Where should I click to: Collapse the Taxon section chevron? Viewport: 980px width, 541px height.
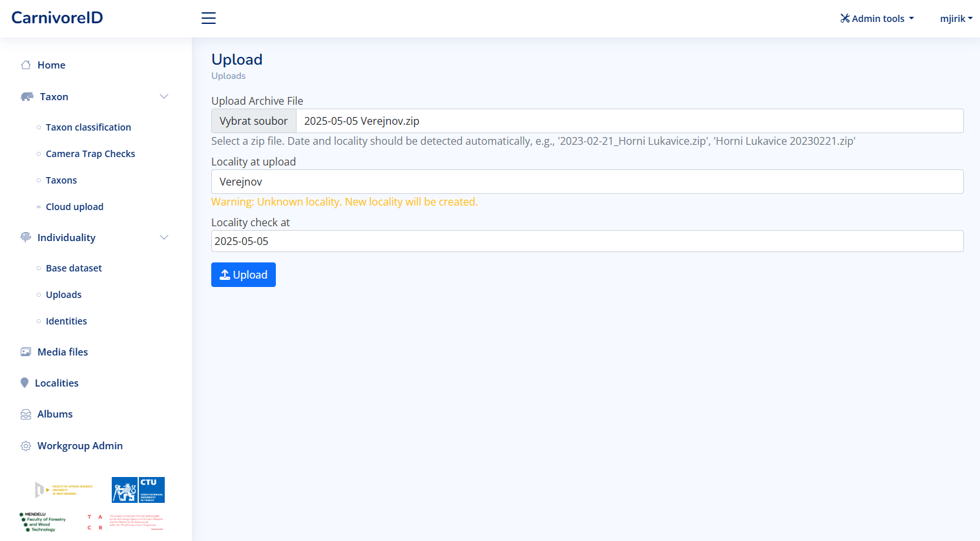[164, 96]
